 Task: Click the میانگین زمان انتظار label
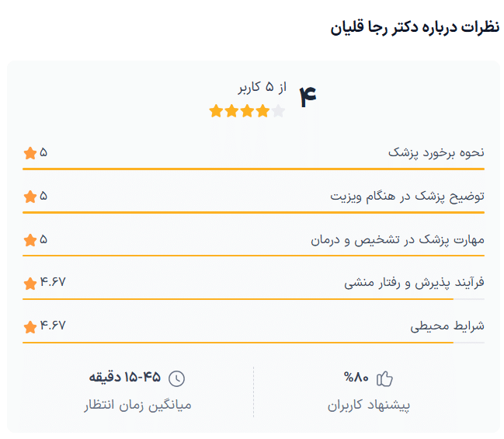(137, 405)
